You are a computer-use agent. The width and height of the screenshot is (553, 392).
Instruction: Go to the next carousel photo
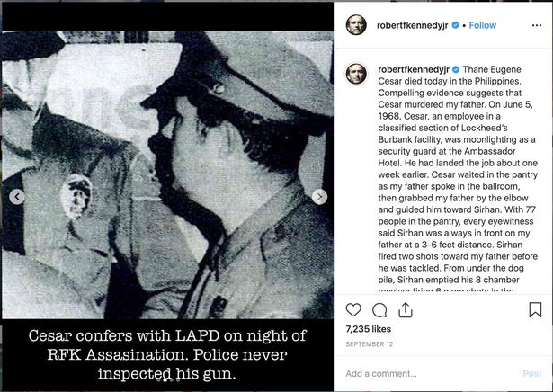319,197
